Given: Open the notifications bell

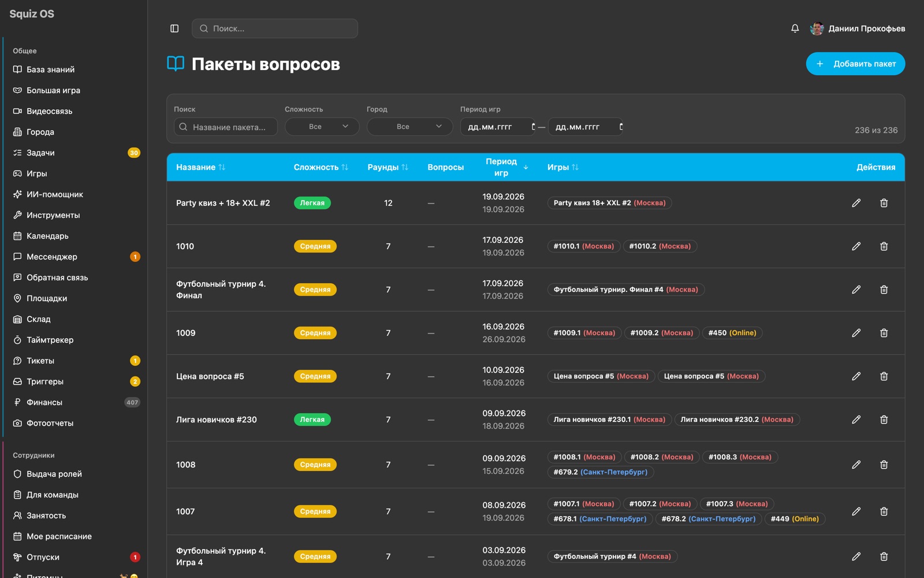Looking at the screenshot, I should (x=795, y=28).
